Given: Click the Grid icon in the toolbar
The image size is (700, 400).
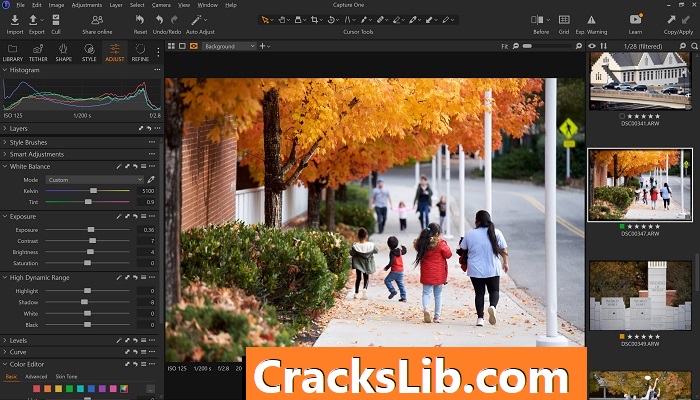Looking at the screenshot, I should pyautogui.click(x=564, y=20).
